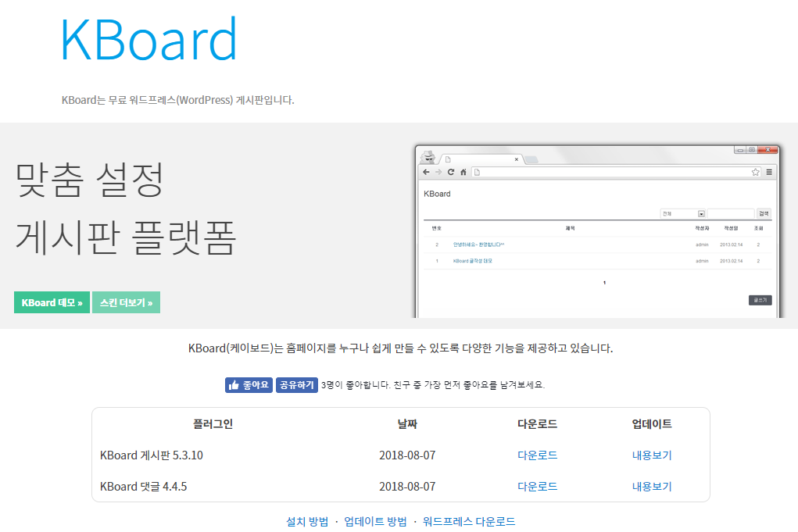View 내용보기 for KBoard 게시판 5.3.10
Image resolution: width=798 pixels, height=532 pixels.
point(651,455)
